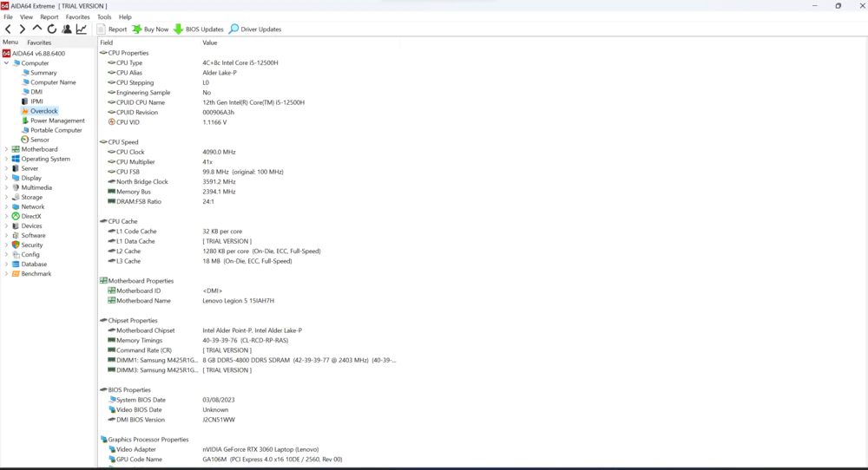
Task: Switch to the Favorites tab
Action: point(39,42)
